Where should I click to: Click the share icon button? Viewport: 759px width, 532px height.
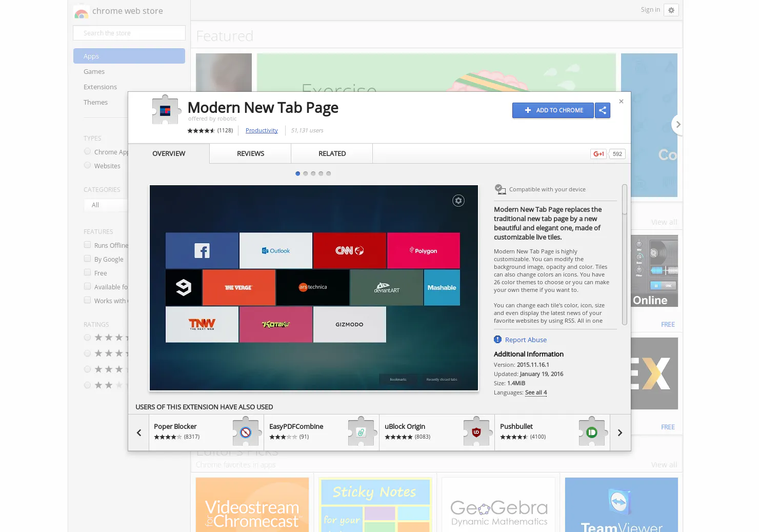[x=603, y=110]
